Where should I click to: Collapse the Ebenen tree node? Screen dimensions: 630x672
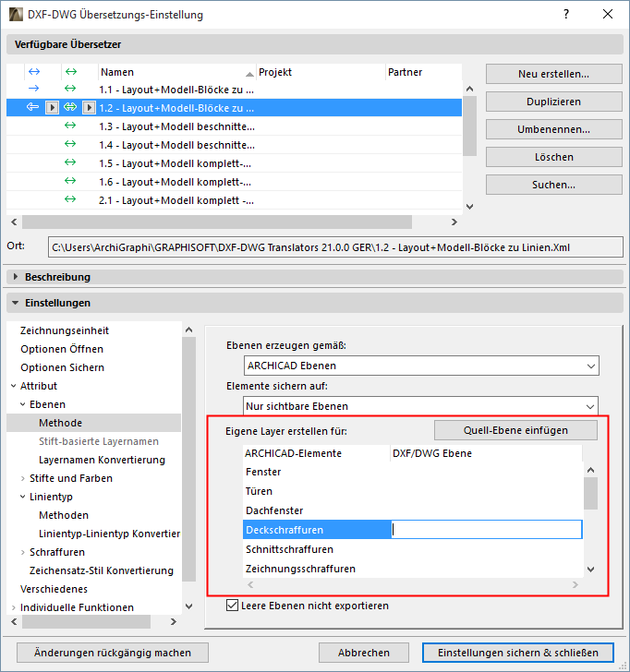pyautogui.click(x=23, y=404)
